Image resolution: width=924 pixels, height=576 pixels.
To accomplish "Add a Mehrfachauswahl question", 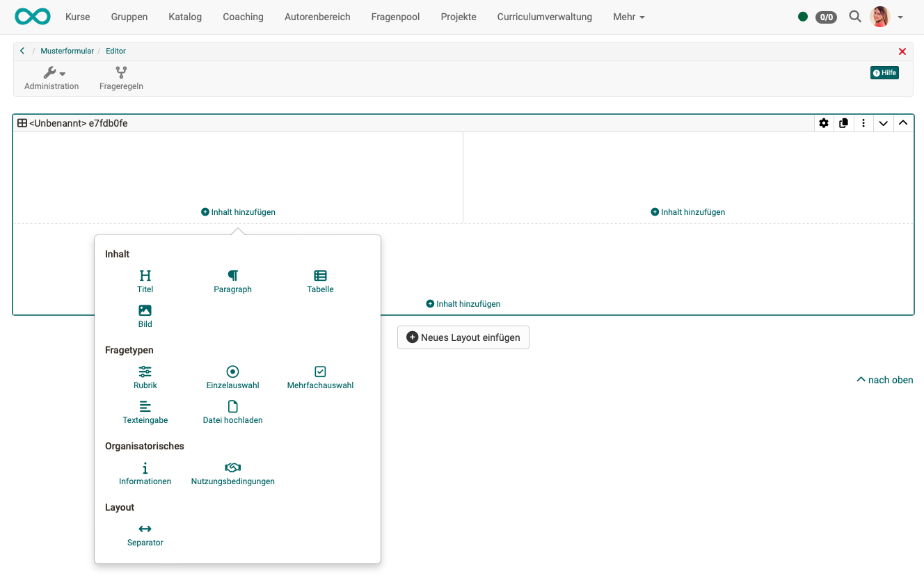I will [320, 377].
